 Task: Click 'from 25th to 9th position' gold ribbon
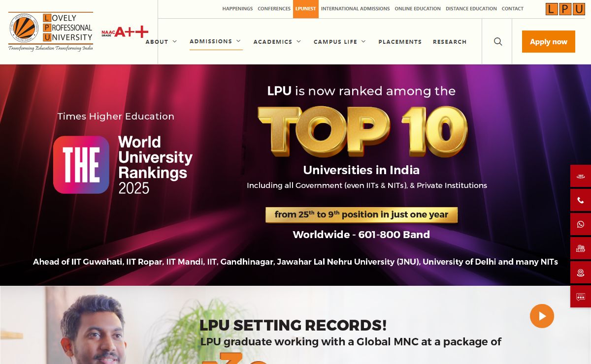click(x=361, y=215)
